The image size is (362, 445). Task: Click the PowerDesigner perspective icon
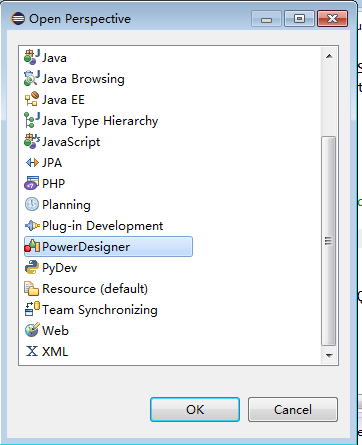[32, 246]
